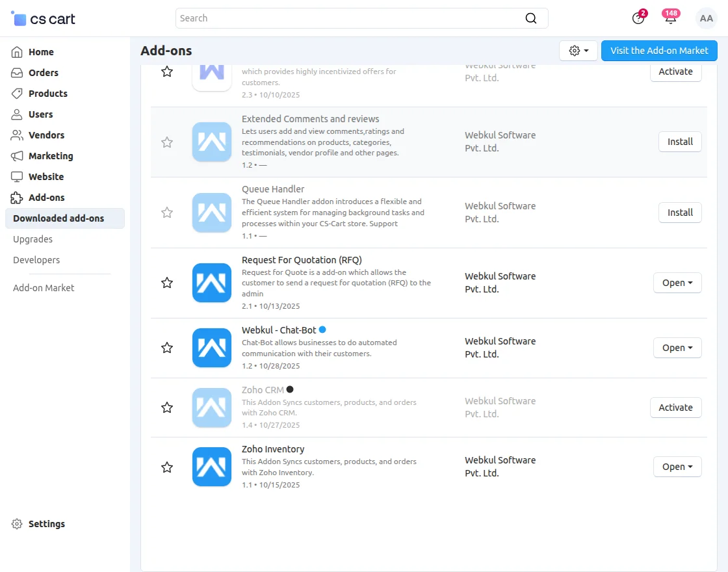Toggle the star for Zoho Inventory
Viewport: 728px width, 572px height.
point(167,467)
